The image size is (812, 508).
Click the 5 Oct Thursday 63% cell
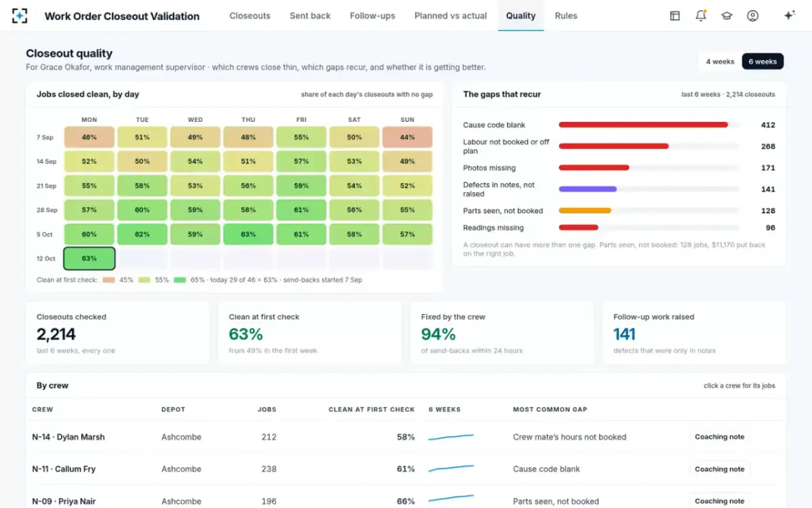tap(248, 234)
